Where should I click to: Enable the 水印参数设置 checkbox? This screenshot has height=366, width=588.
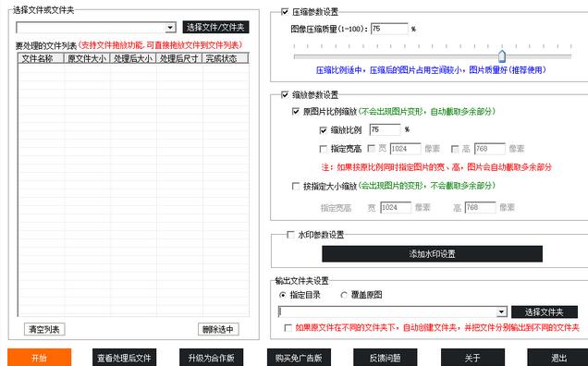point(290,235)
